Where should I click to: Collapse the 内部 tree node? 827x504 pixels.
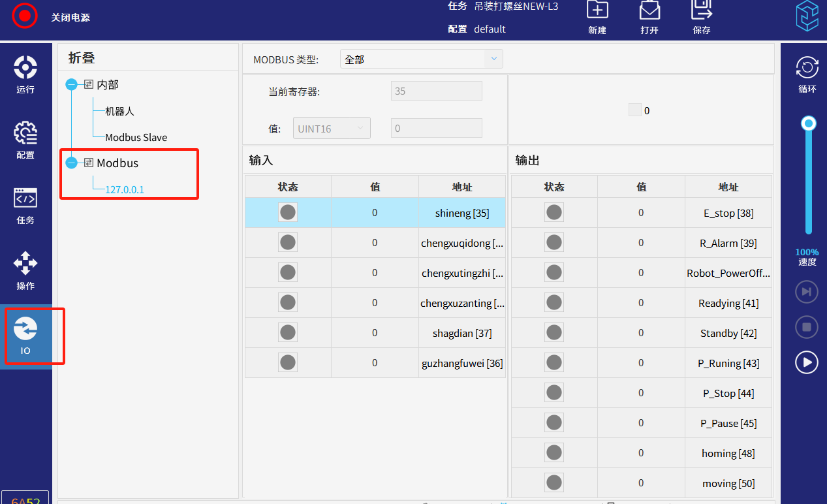72,84
